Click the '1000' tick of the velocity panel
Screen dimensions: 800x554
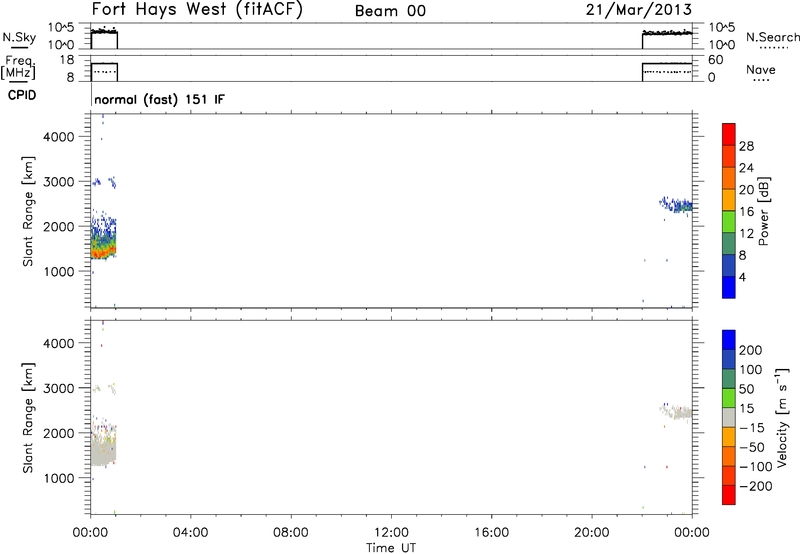(x=58, y=478)
